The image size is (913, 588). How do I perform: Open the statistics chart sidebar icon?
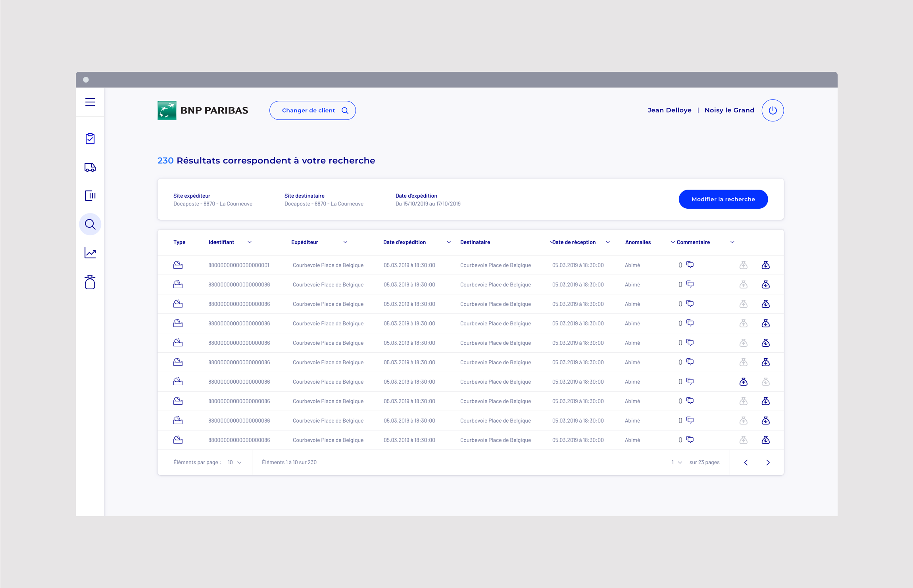coord(90,253)
